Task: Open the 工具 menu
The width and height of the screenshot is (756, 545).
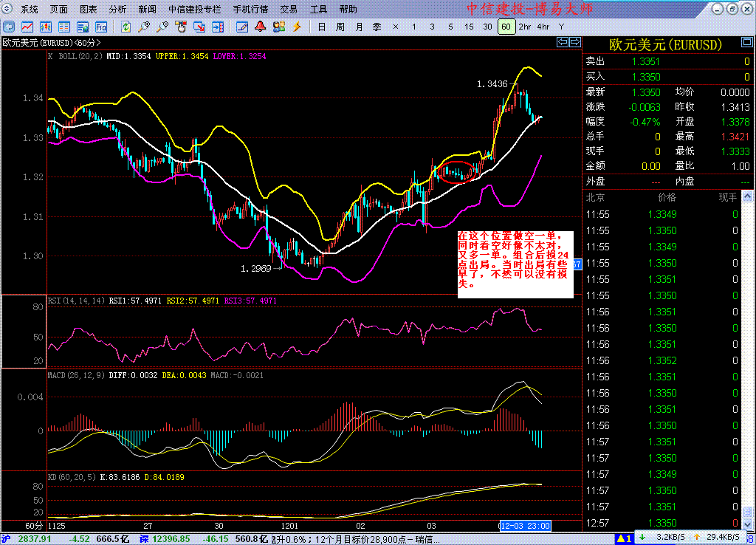Action: (x=318, y=9)
